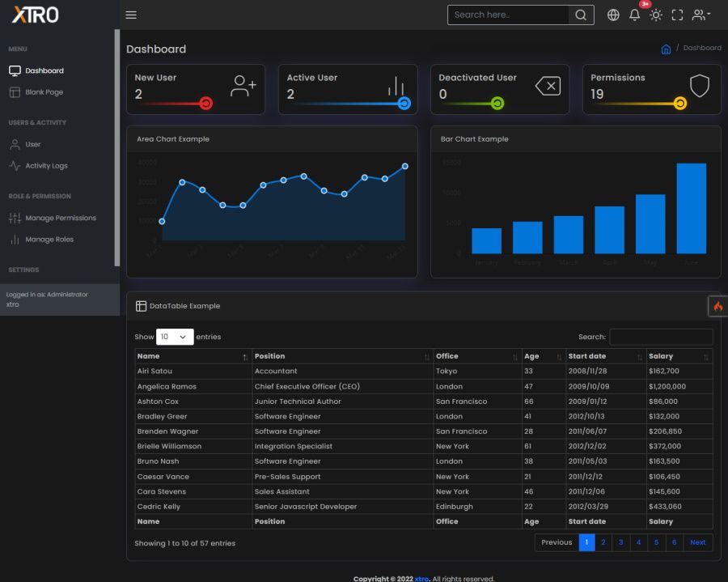Sort table by Salary column

tap(678, 356)
